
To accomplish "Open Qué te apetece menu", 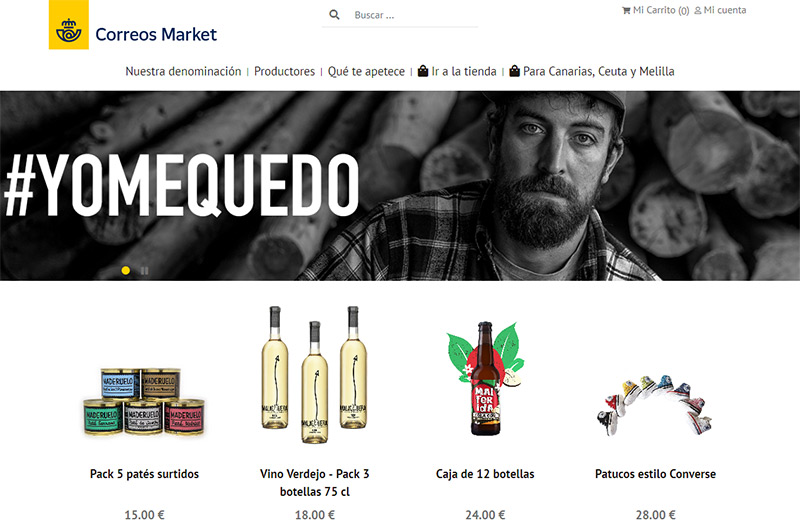I will tap(366, 71).
